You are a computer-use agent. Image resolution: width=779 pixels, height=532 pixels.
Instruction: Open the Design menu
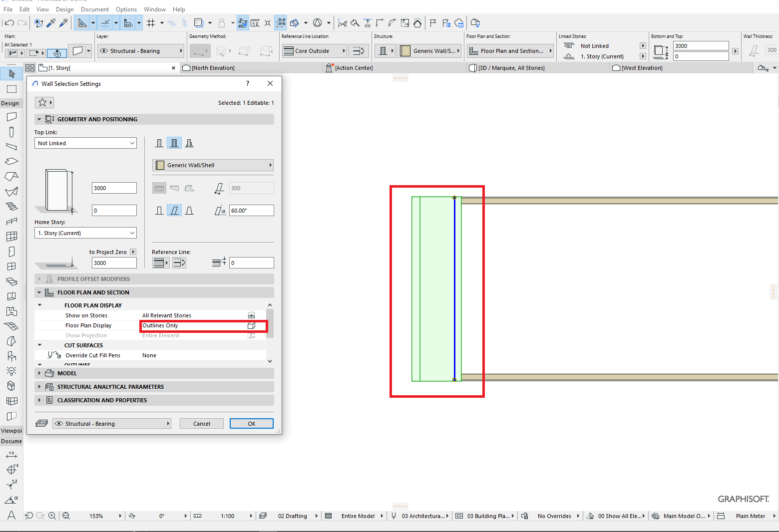pos(64,9)
